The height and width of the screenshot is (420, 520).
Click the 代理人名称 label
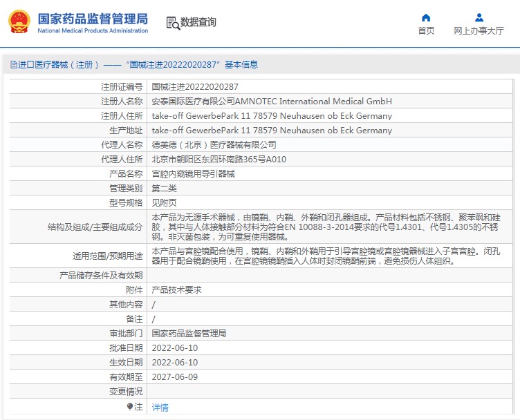coord(122,145)
